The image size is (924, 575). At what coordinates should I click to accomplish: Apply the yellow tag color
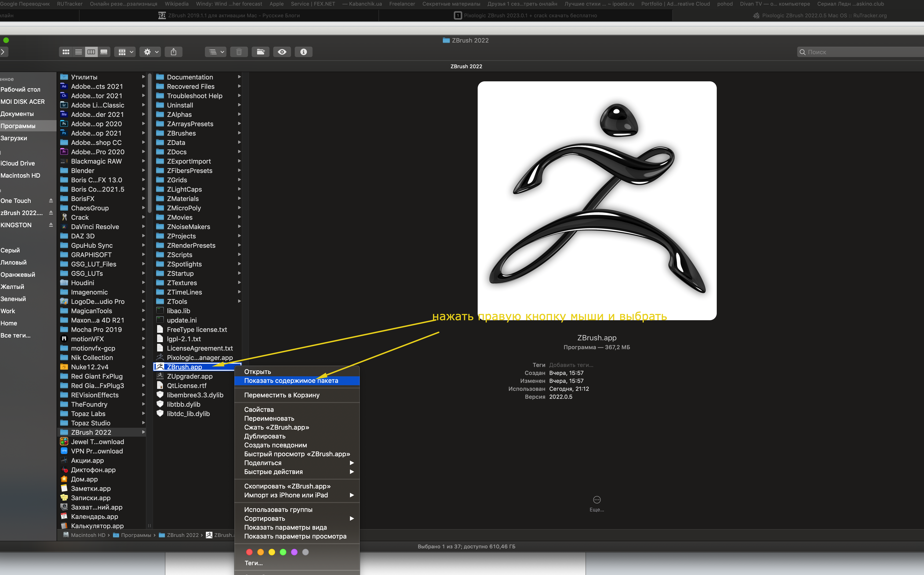pyautogui.click(x=272, y=552)
